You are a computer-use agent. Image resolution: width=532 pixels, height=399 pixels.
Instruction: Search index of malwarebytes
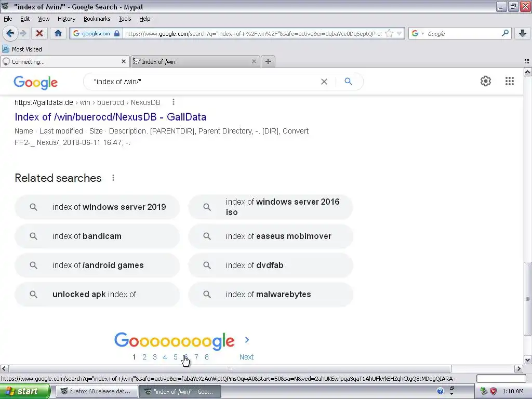click(271, 295)
